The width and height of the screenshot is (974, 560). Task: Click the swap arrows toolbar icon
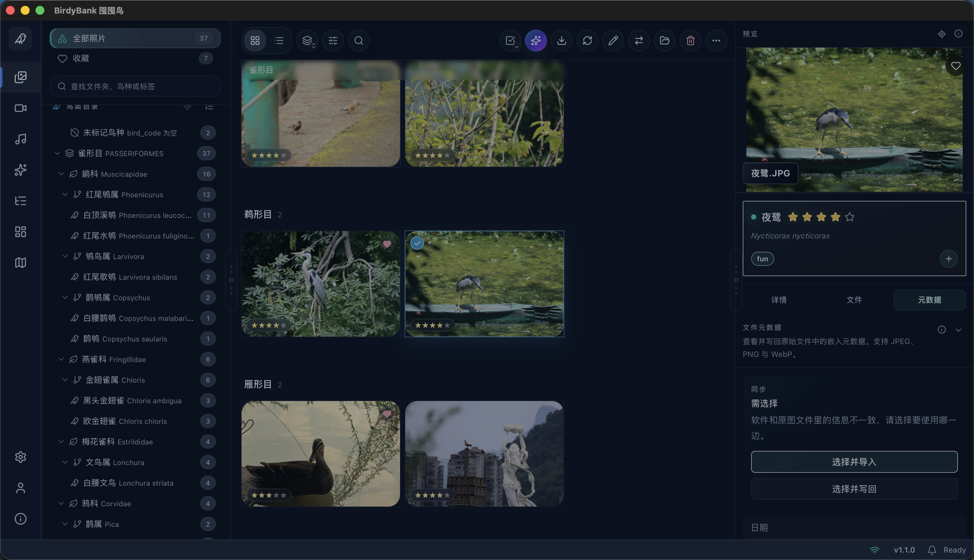639,40
